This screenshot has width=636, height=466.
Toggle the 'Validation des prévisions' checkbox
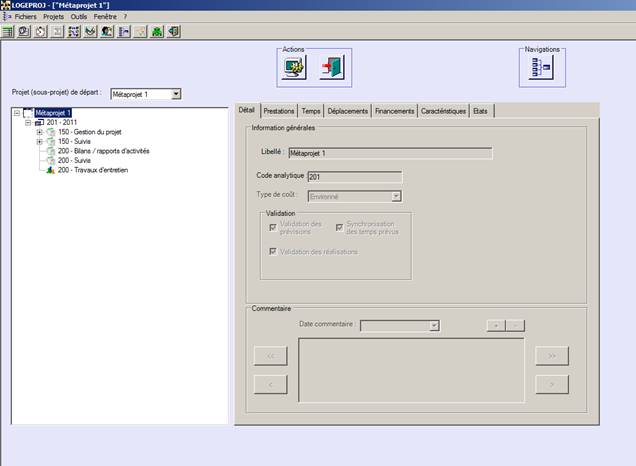tap(273, 227)
